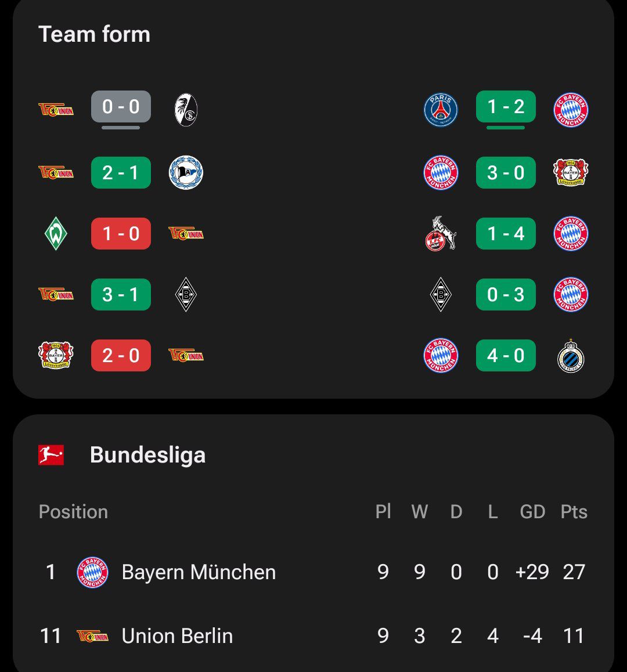
Task: Click Union Berlin logo in the standings row
Action: pyautogui.click(x=93, y=636)
